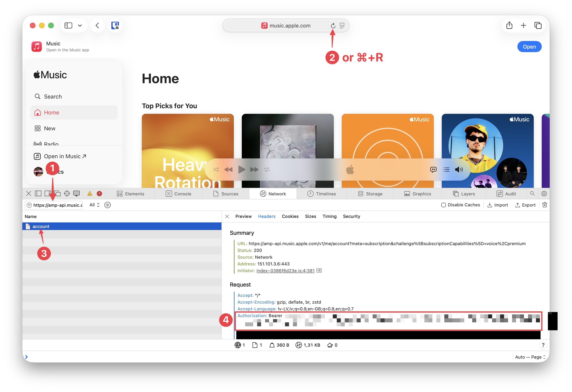Switch to the Elements tab
This screenshot has width=572, height=392.
click(130, 194)
